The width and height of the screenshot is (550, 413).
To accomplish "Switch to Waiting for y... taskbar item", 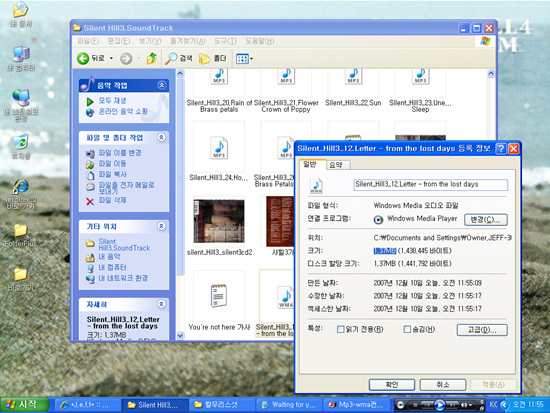I will coord(289,405).
